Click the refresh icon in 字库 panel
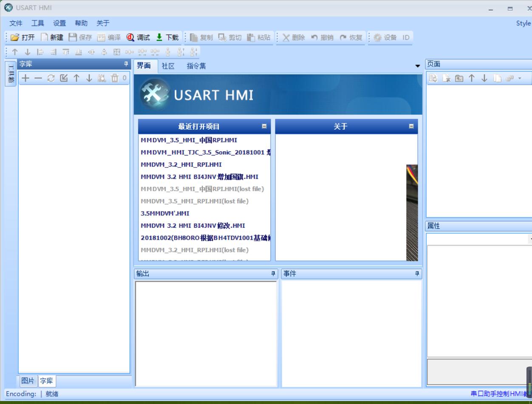This screenshot has width=532, height=404. tap(51, 78)
